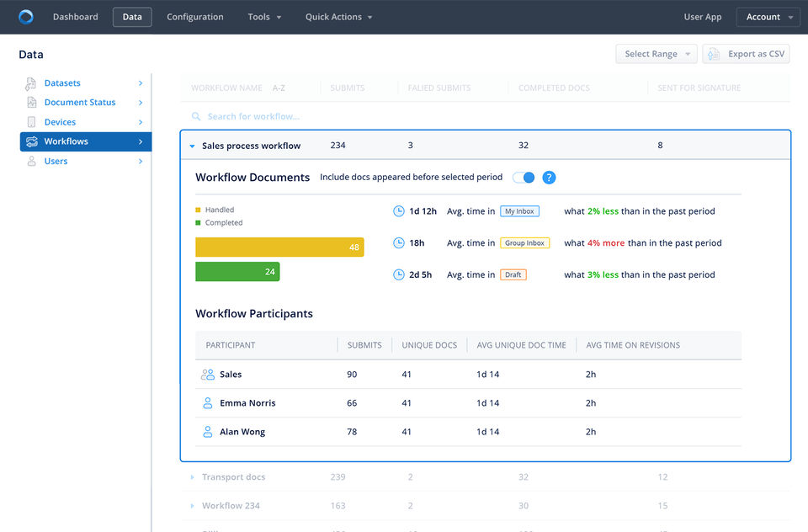
Task: Open the Select Range dropdown
Action: 656,54
